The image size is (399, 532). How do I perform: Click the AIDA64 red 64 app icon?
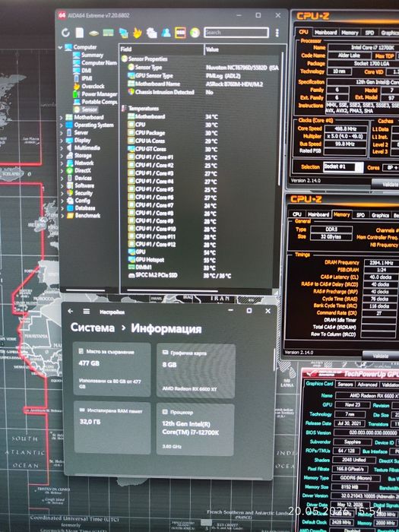coord(62,15)
